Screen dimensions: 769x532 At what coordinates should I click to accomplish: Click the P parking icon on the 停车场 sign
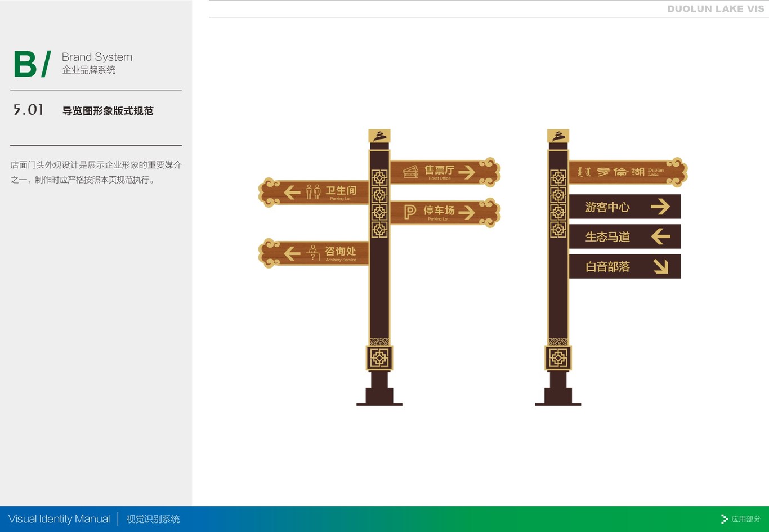410,212
